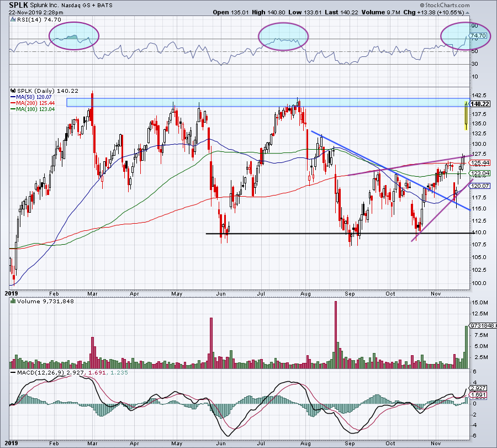This screenshot has width=497, height=448.
Task: Click the 2.927 MACD tag on MACD axis
Action: tap(478, 388)
